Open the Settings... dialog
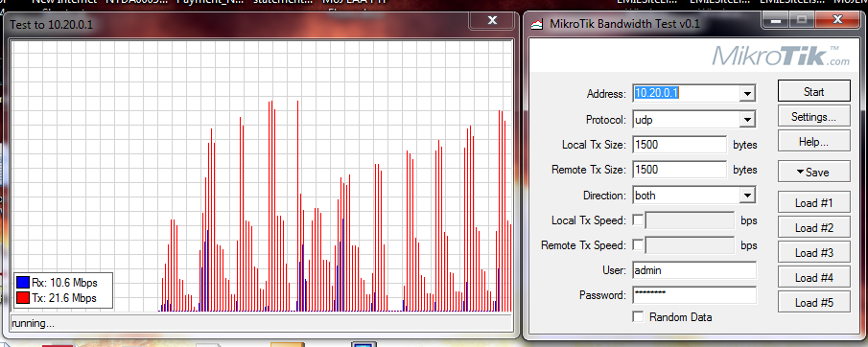 [813, 117]
